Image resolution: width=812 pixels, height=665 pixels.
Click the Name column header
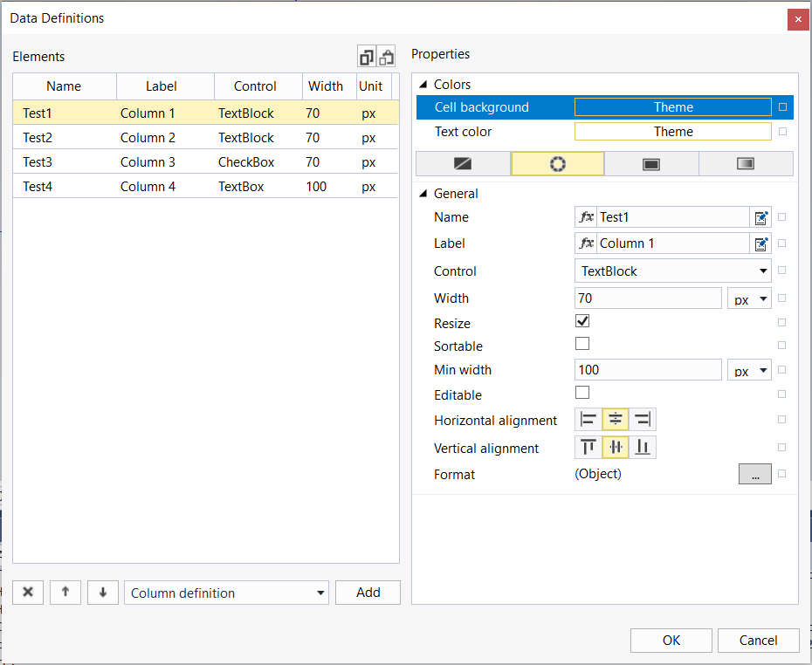tap(65, 86)
